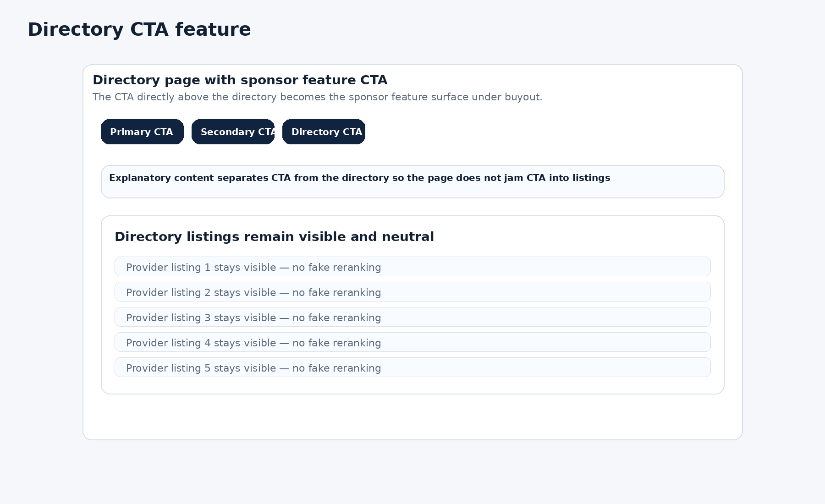Click the 'Directory CTA feature' page title
The height and width of the screenshot is (504, 825).
coord(139,30)
